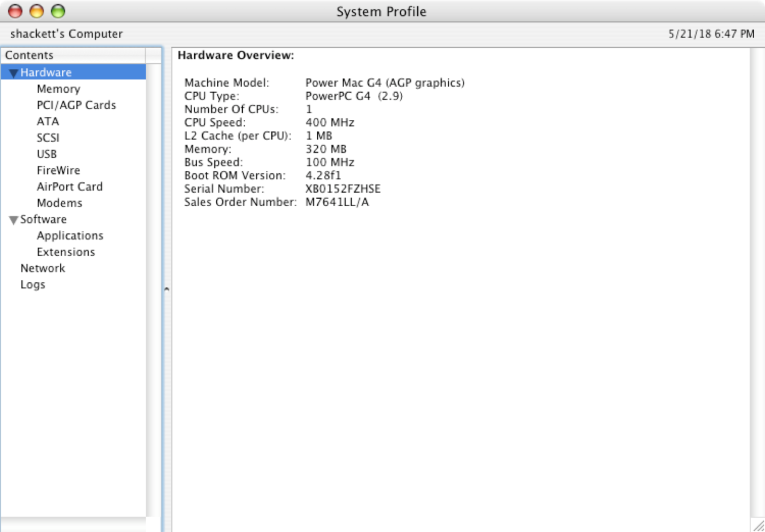The image size is (765, 532).
Task: Collapse the Software disclosure triangle
Action: [x=13, y=219]
